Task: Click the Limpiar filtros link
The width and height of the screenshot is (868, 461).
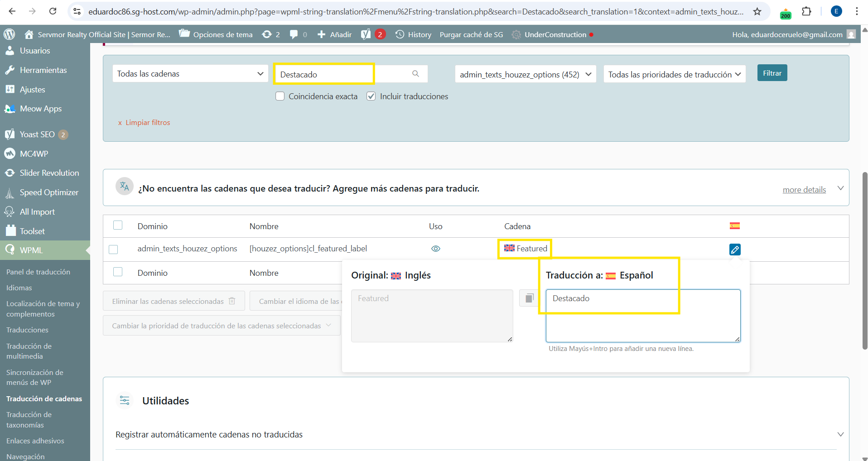Action: coord(148,123)
